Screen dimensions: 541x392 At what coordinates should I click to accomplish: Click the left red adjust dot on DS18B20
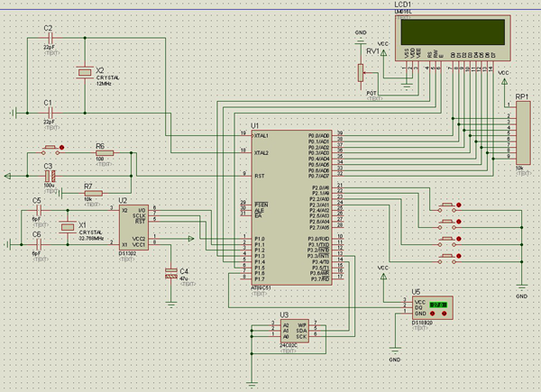click(x=433, y=314)
